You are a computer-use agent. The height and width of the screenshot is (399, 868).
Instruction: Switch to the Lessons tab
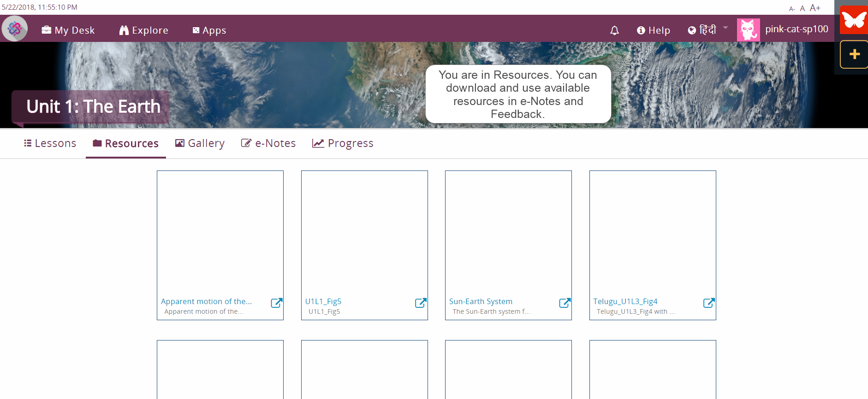click(x=50, y=143)
